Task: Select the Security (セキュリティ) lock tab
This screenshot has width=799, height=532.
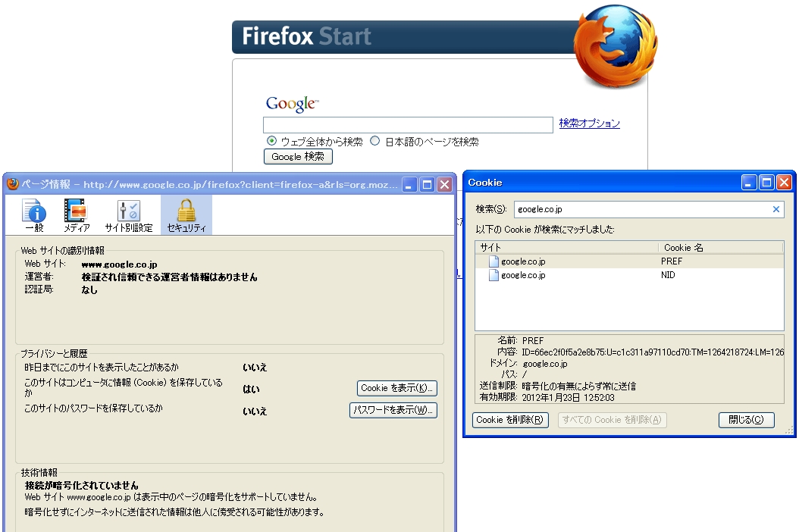Action: pyautogui.click(x=186, y=215)
